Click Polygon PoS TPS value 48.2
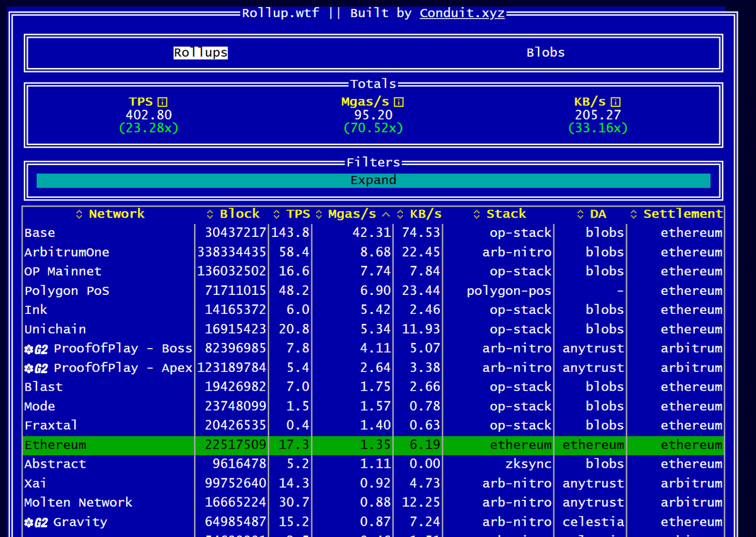Screen dimensions: 756x537 pos(294,291)
